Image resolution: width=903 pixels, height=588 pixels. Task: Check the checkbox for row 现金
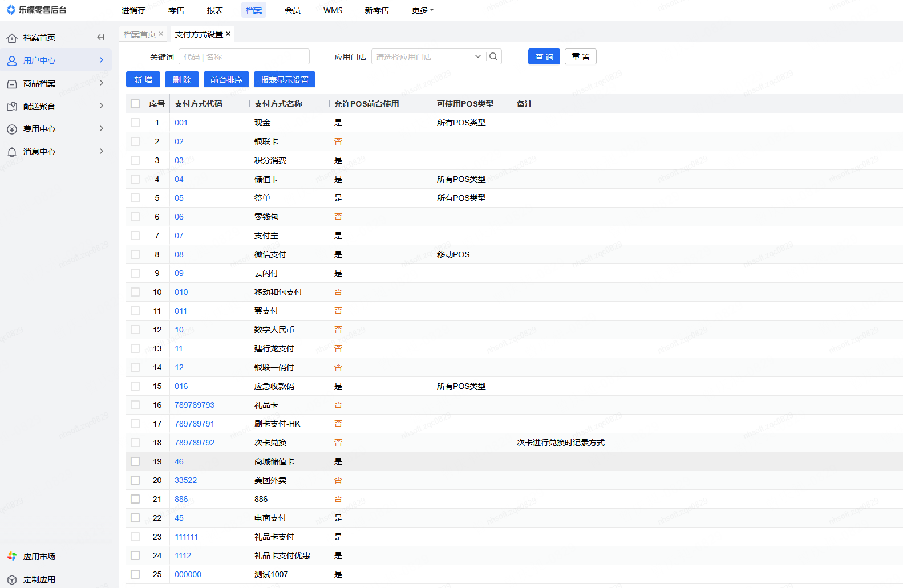tap(135, 123)
